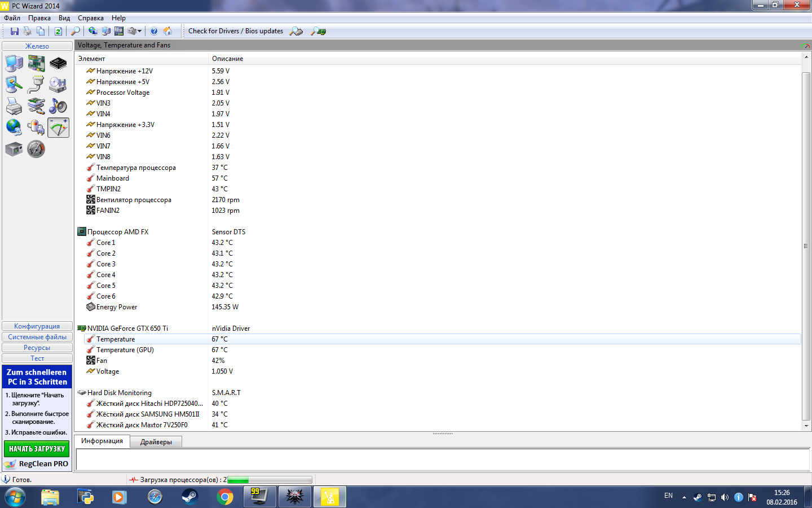Screen dimensions: 812x508
Task: Click the Железо section header
Action: pos(37,46)
